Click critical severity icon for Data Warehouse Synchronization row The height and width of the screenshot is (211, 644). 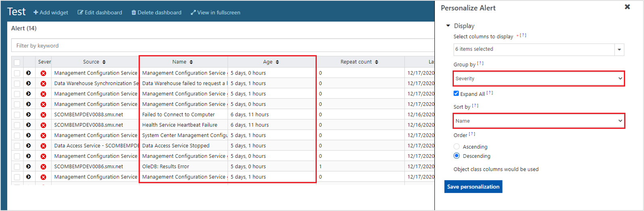[43, 83]
